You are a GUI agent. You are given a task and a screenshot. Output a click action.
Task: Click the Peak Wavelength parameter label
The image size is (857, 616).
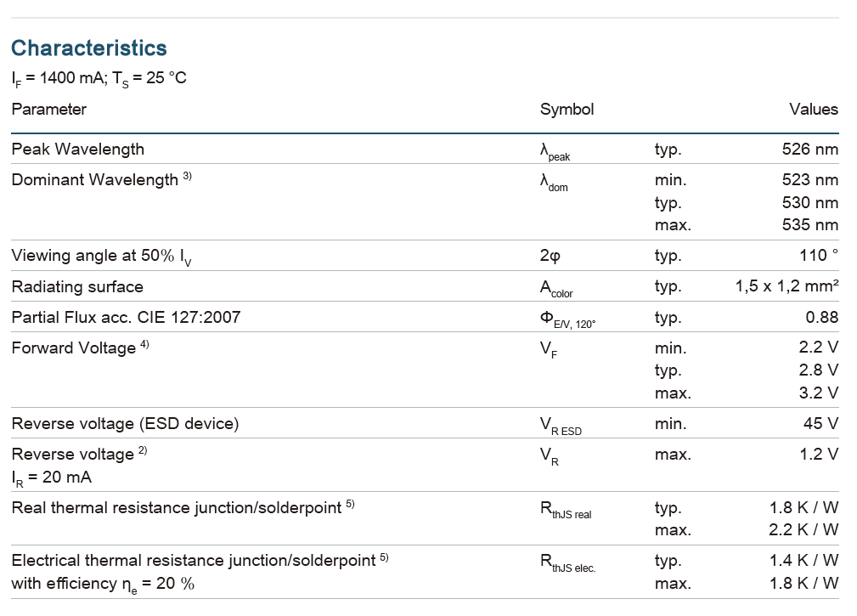(77, 150)
